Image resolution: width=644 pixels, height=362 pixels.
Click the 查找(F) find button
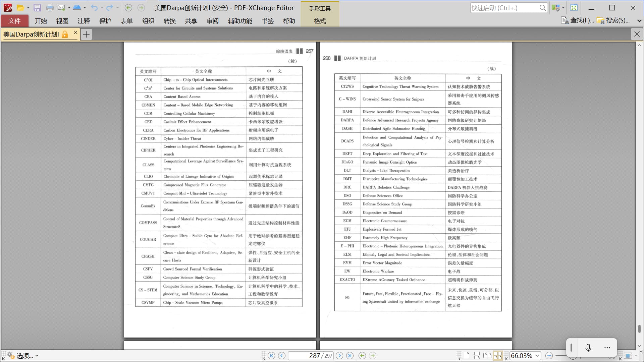[578, 20]
